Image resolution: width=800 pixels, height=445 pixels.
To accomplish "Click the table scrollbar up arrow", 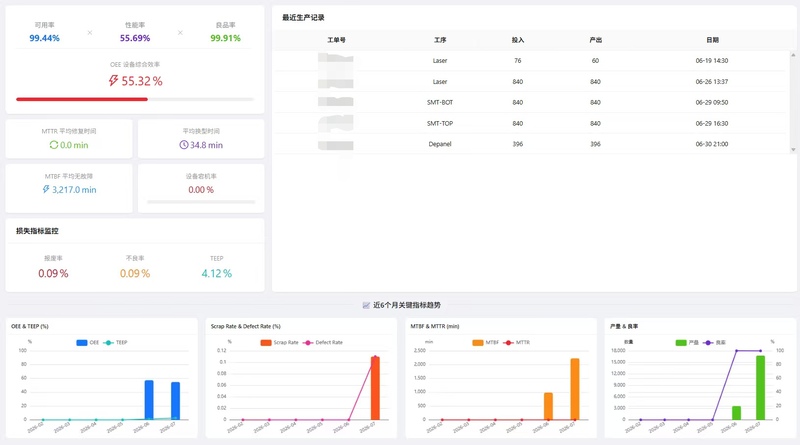I will point(793,55).
